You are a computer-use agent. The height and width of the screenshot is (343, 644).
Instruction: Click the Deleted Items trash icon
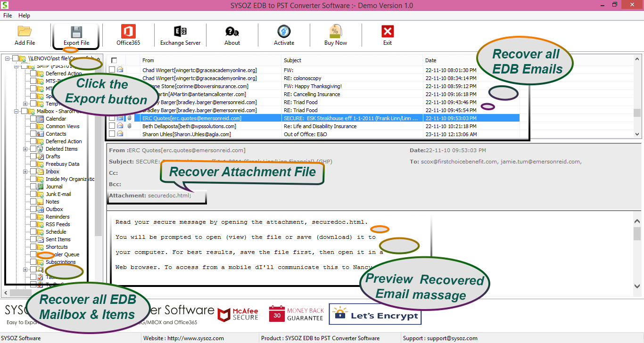click(x=41, y=149)
